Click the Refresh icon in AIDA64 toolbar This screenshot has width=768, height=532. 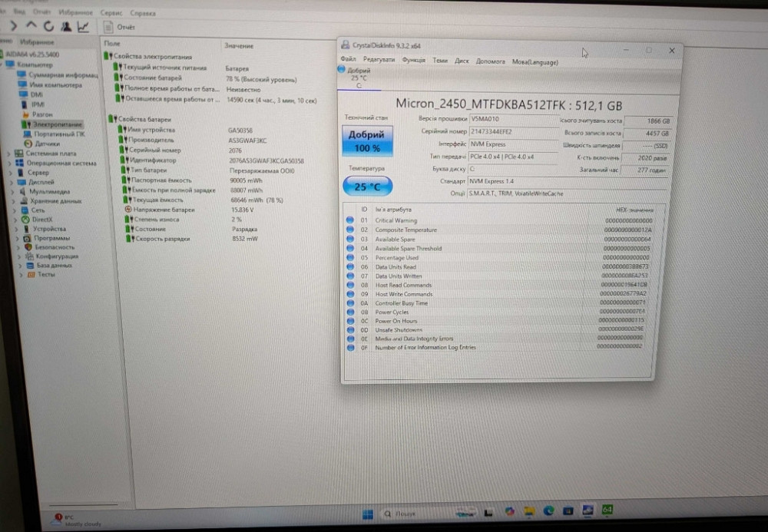click(x=48, y=27)
